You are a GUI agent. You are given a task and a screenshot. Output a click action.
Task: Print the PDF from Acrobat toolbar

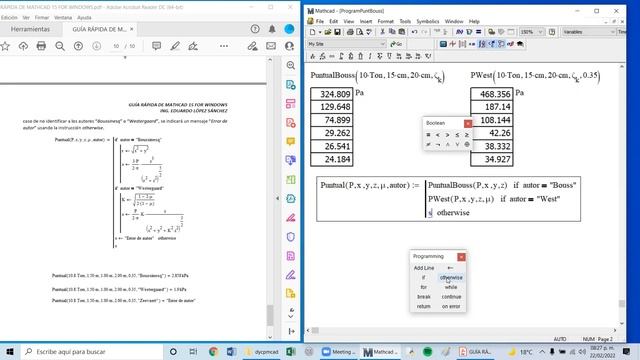(x=41, y=46)
